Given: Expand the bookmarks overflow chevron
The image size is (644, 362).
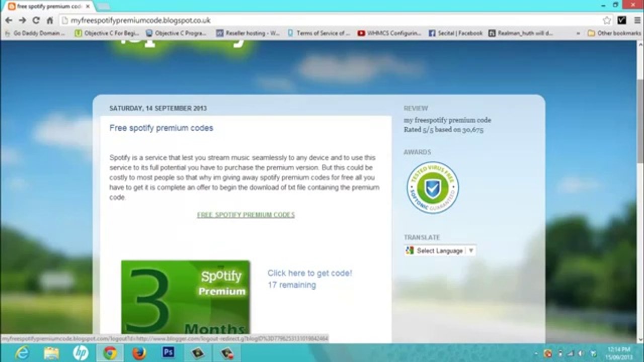Looking at the screenshot, I should tap(578, 33).
